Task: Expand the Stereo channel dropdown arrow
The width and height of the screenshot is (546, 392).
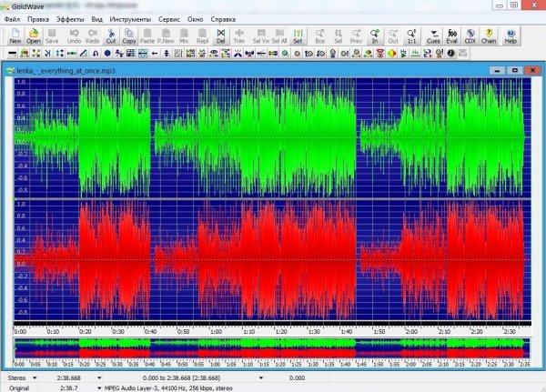Action: point(35,377)
